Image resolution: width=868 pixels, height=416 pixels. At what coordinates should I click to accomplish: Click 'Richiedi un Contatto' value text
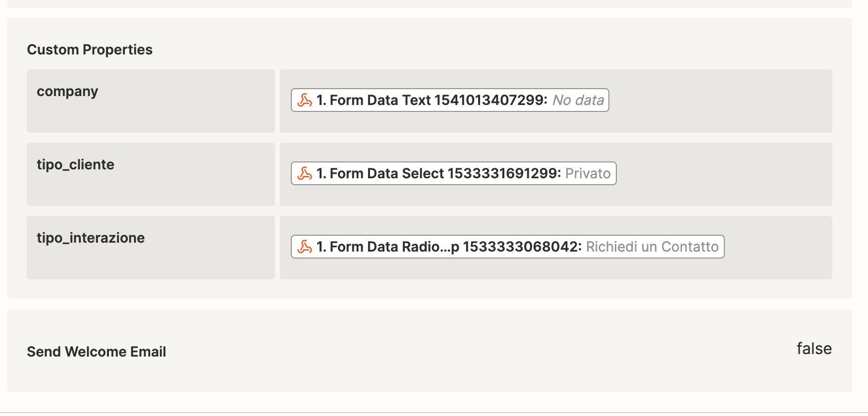(x=652, y=247)
